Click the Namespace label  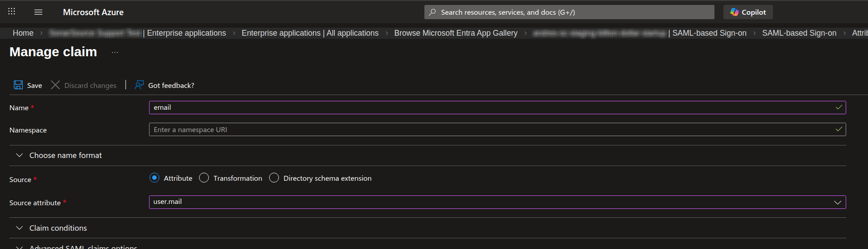pos(28,130)
